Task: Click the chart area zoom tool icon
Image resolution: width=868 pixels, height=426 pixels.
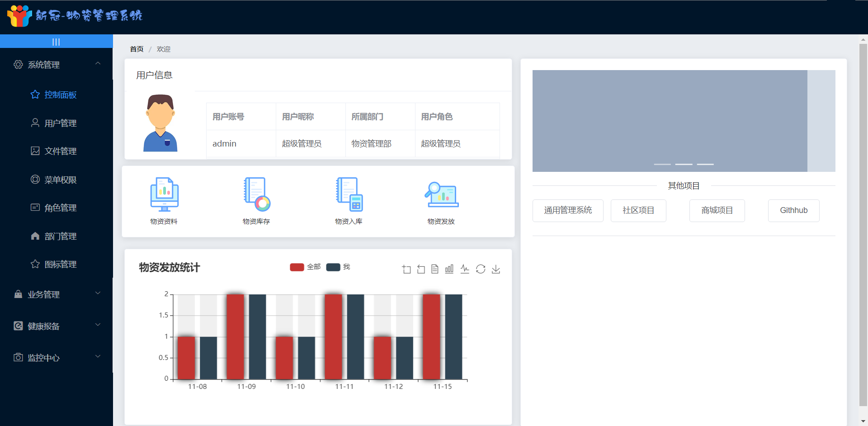Action: [406, 269]
